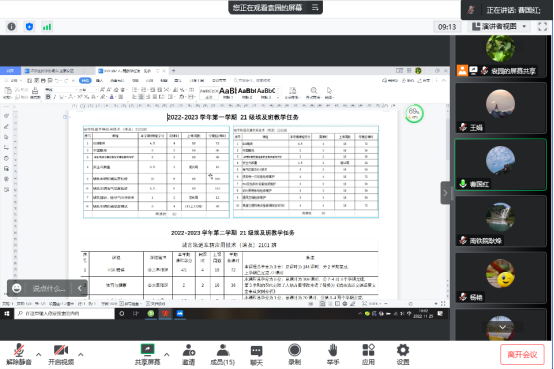Toggle 开启视频 camera on
The image size is (554, 369).
61,355
